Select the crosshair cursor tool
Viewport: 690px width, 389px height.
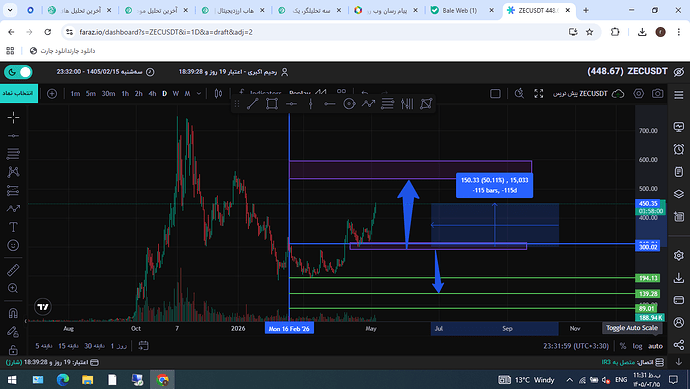pos(13,117)
